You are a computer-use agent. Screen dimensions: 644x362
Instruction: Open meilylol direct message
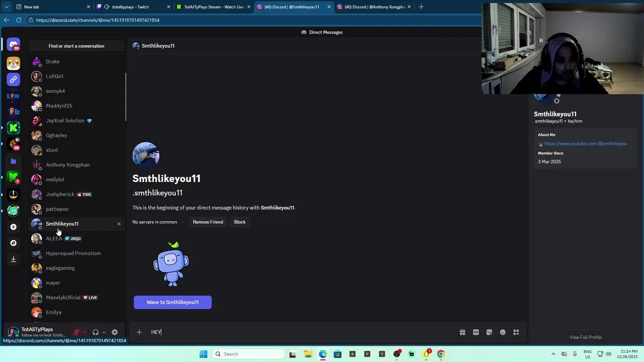76,179
